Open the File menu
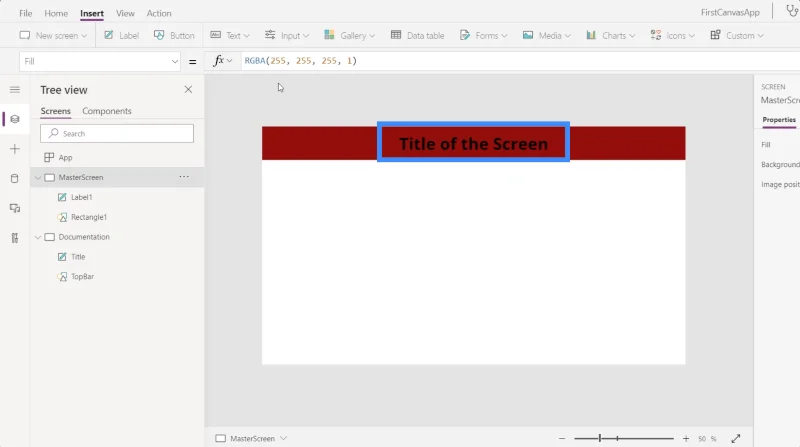800x447 pixels. [26, 13]
